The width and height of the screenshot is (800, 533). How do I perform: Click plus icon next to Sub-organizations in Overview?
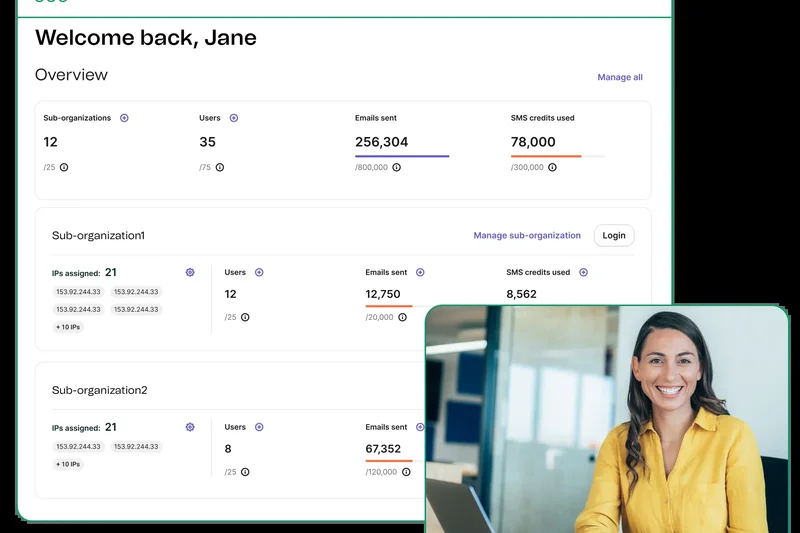[x=124, y=118]
